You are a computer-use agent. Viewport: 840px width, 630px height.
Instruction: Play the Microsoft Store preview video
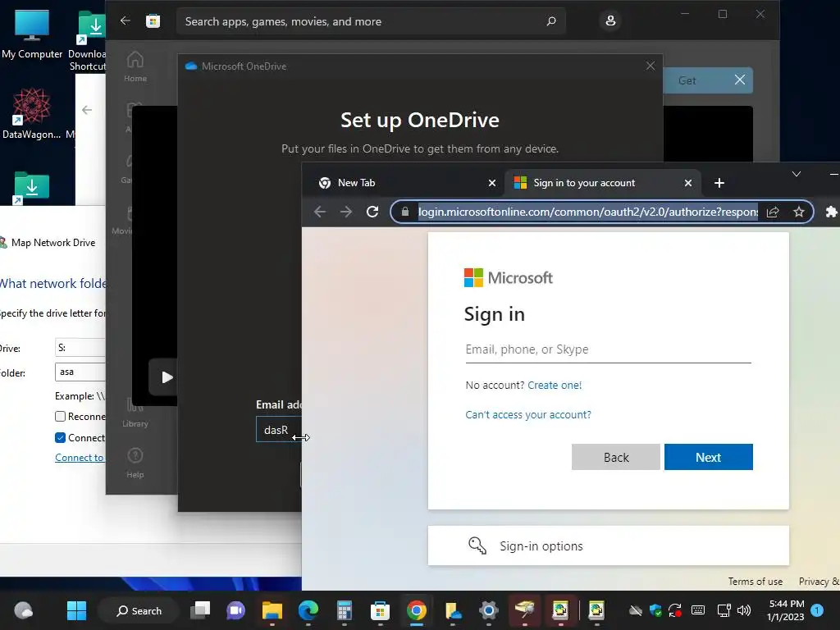[167, 377]
